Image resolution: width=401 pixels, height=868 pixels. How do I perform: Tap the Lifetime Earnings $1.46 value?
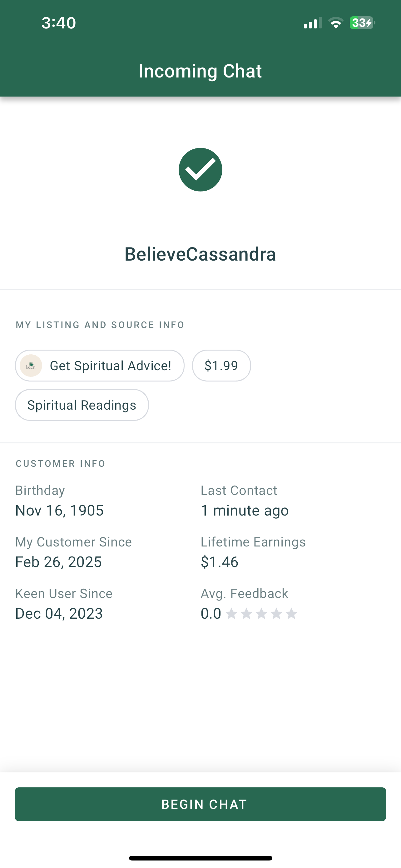[220, 562]
